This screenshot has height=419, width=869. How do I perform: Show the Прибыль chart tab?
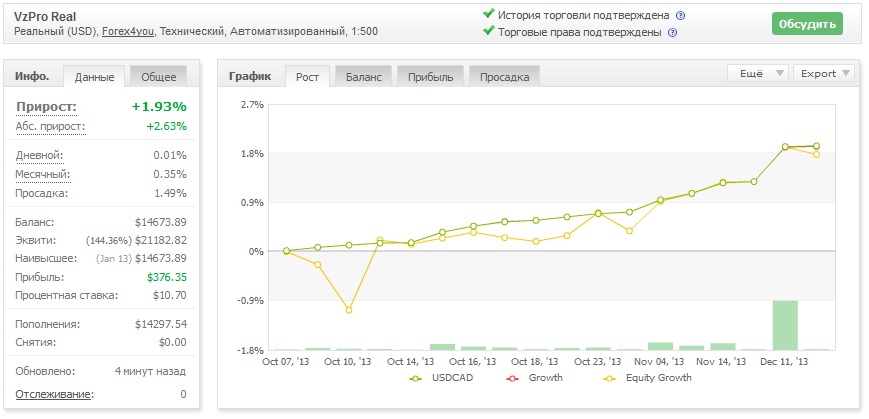coord(431,76)
